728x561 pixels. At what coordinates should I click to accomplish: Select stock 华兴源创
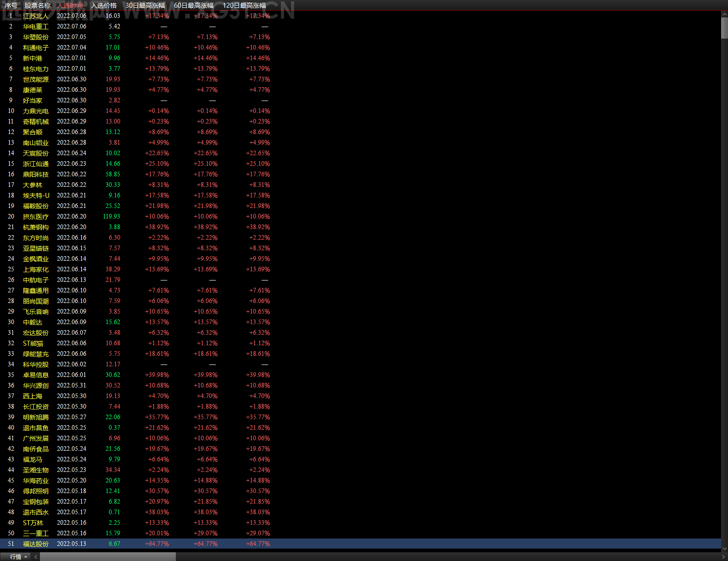36,386
